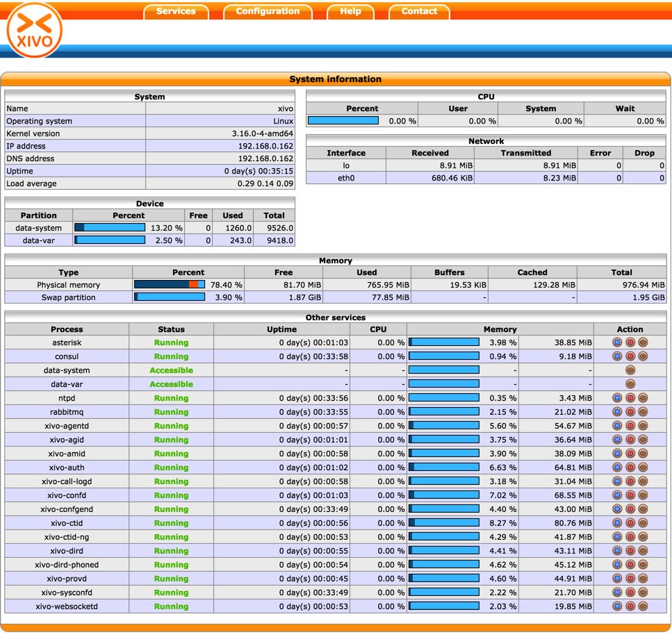Click Kernel version value 3.16.0-4-amd64

click(x=263, y=133)
